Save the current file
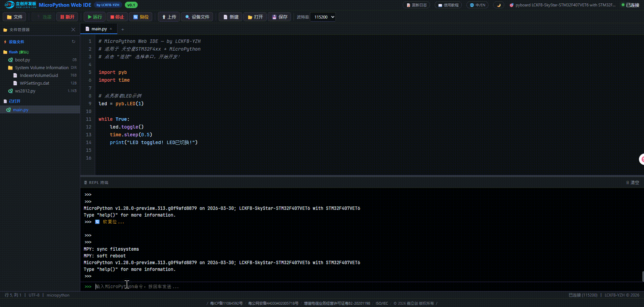 (279, 17)
